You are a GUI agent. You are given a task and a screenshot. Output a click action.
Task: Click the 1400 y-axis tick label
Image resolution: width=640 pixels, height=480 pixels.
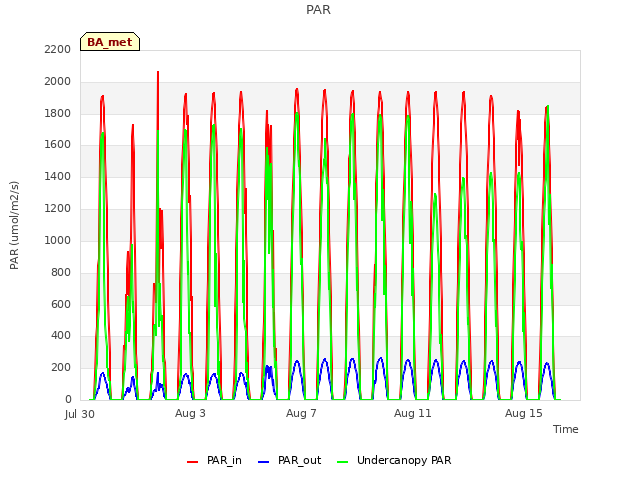(58, 176)
